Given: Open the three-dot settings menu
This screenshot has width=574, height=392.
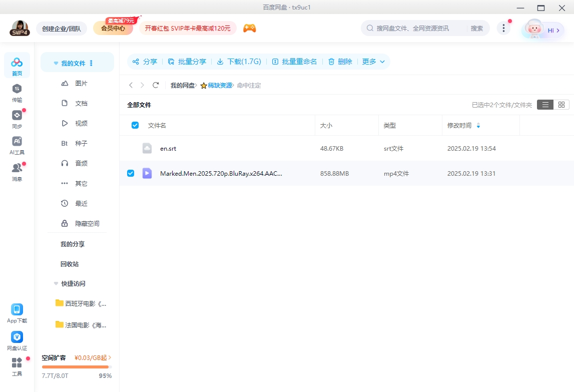Looking at the screenshot, I should pos(503,29).
